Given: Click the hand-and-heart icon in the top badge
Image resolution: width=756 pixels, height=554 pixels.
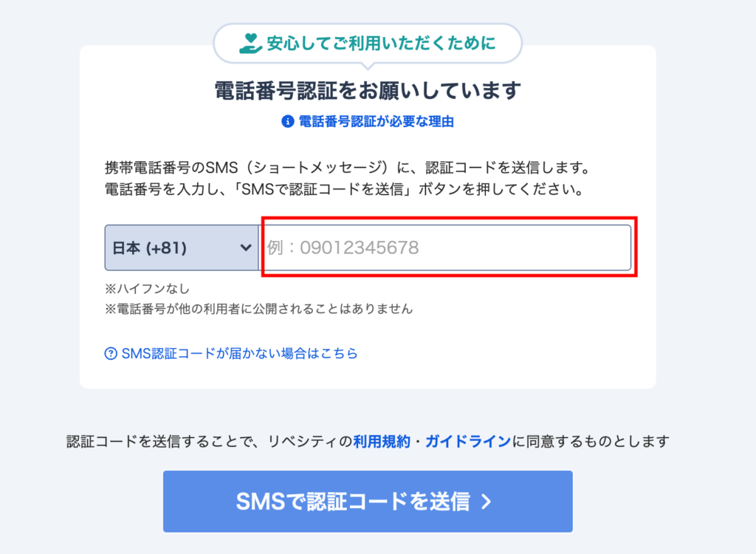Looking at the screenshot, I should coord(251,44).
